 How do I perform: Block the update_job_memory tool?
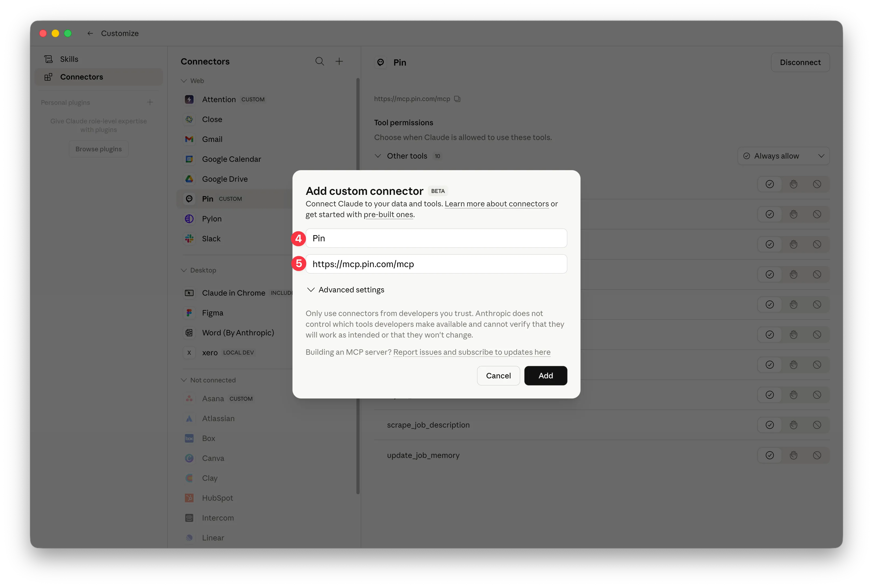coord(817,455)
